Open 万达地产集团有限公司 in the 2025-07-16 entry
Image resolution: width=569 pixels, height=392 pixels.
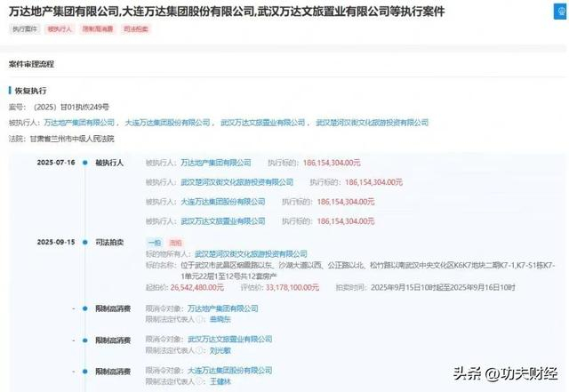216,163
